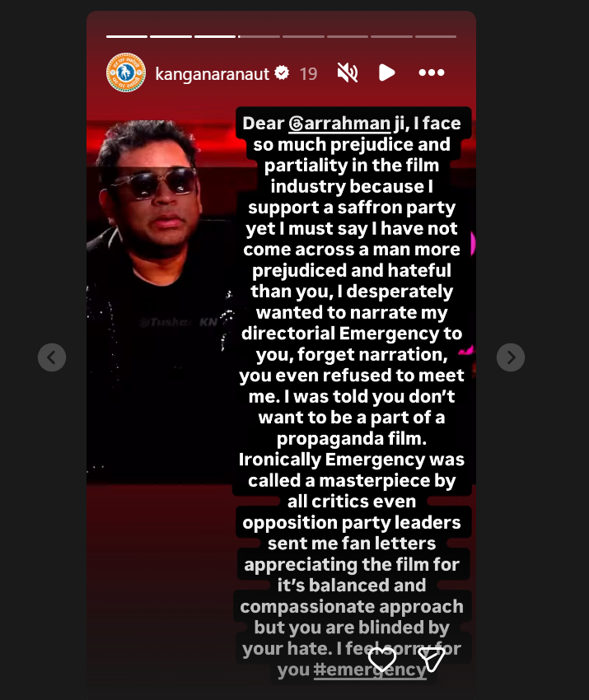Open kanganaranaut's profile picture
Image resolution: width=589 pixels, height=700 pixels.
pyautogui.click(x=126, y=72)
